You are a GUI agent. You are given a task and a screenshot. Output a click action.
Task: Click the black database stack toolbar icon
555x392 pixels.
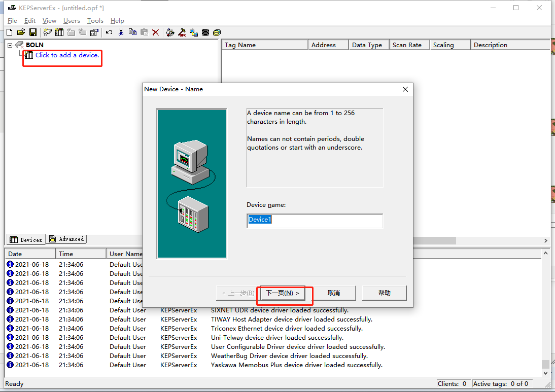tap(205, 32)
